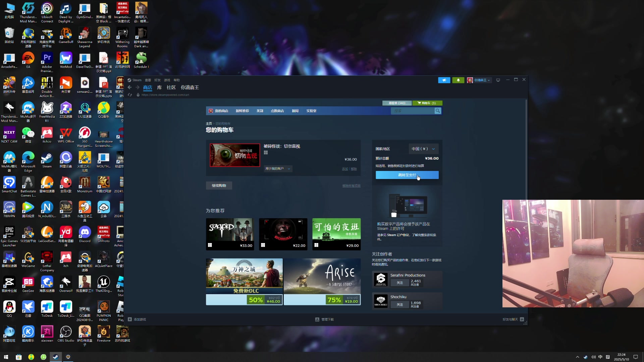Click the Shochiku creator logo
Screen dimensions: 644x362
(x=381, y=301)
